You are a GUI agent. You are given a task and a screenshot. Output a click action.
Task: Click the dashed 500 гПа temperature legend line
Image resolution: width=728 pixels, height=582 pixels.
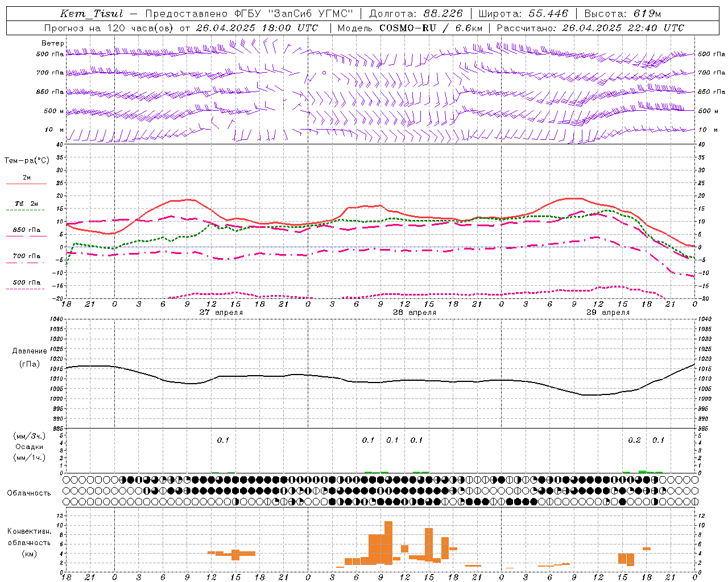[x=26, y=289]
